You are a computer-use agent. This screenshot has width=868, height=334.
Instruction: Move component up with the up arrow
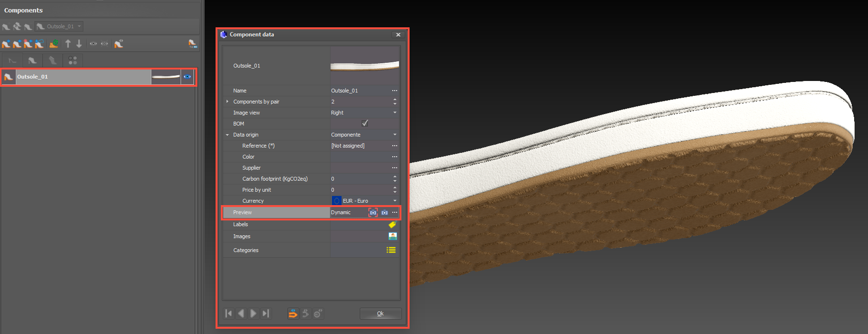(68, 44)
